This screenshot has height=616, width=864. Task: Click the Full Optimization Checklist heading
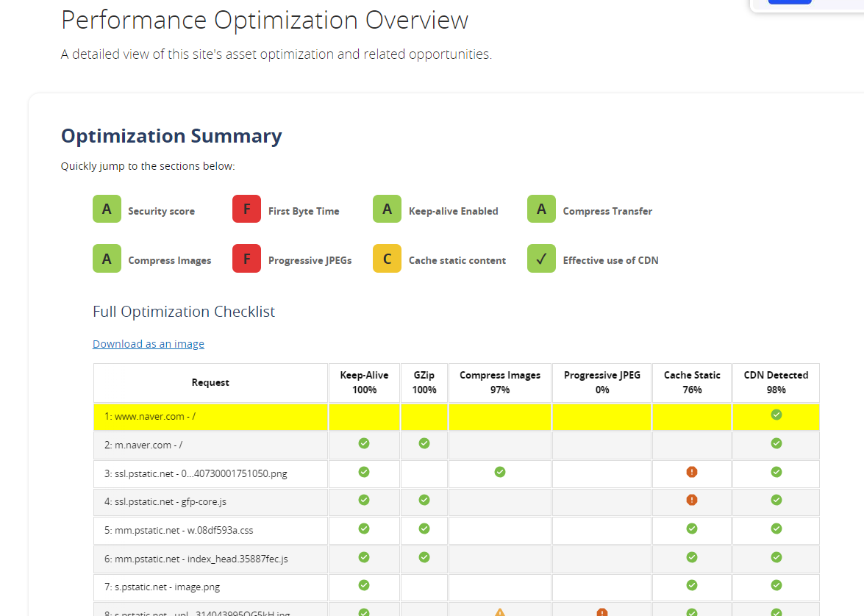184,312
